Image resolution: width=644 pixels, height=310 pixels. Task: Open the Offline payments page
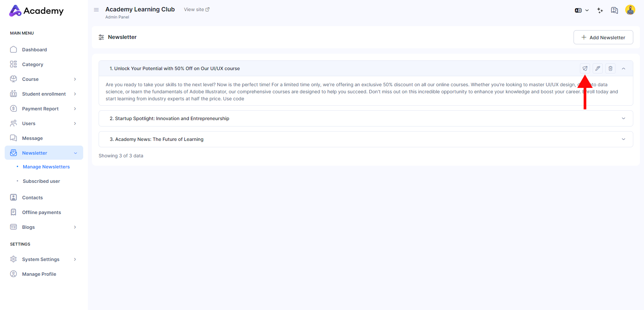(x=41, y=212)
